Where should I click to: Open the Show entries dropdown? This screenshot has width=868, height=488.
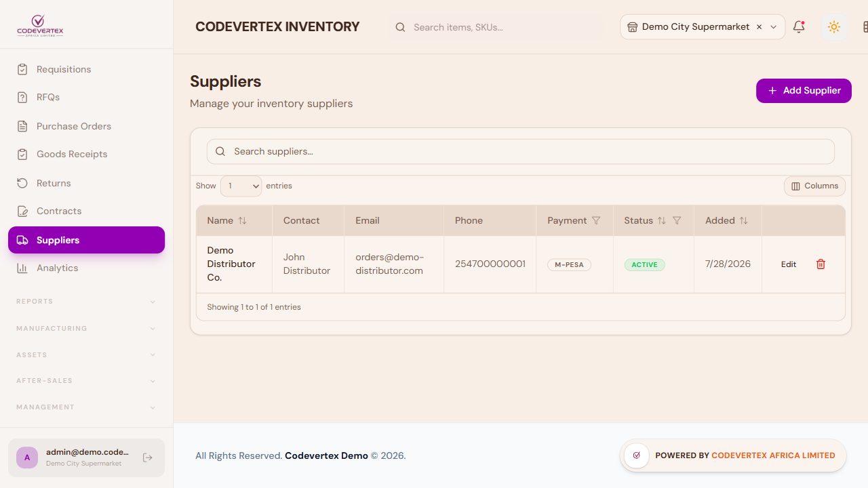pos(241,186)
